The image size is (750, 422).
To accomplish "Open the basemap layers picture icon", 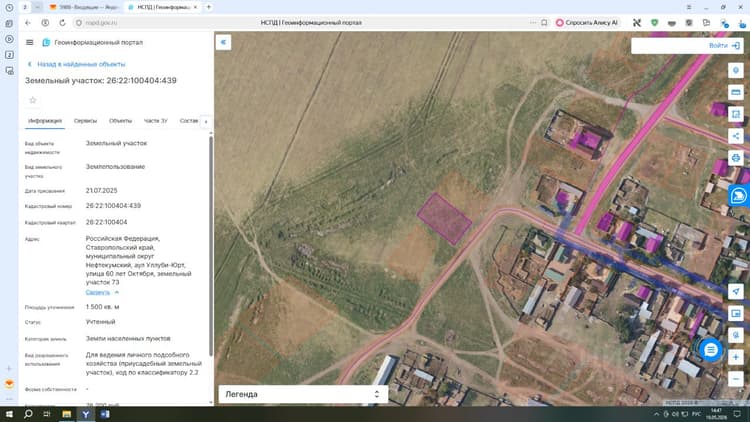I will coord(736,313).
